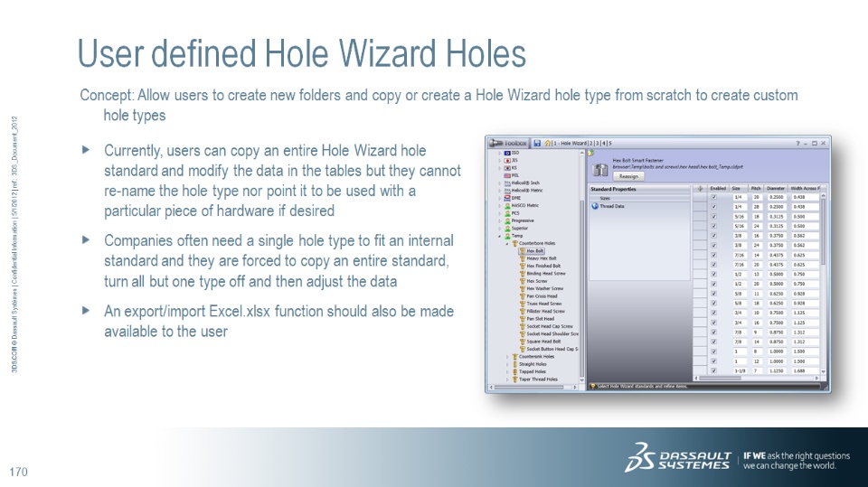Click the Helicoil Inch standard icon

click(507, 183)
